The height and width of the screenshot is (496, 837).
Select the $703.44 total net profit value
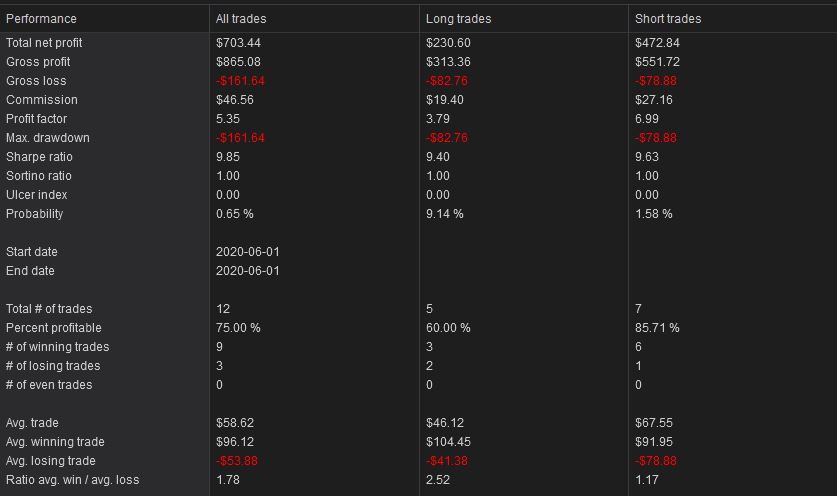238,43
